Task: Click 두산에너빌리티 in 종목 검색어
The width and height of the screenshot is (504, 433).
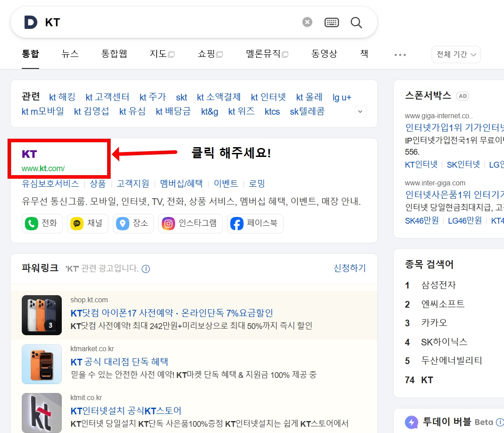Action: tap(452, 361)
